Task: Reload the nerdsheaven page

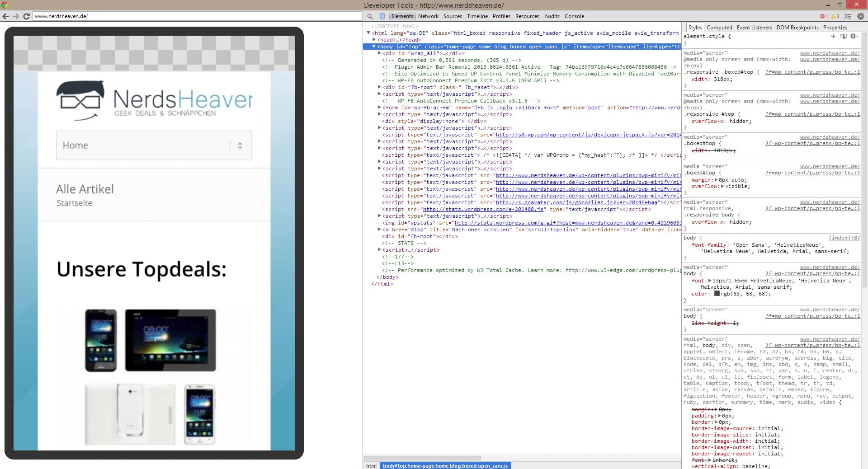Action: [x=26, y=16]
